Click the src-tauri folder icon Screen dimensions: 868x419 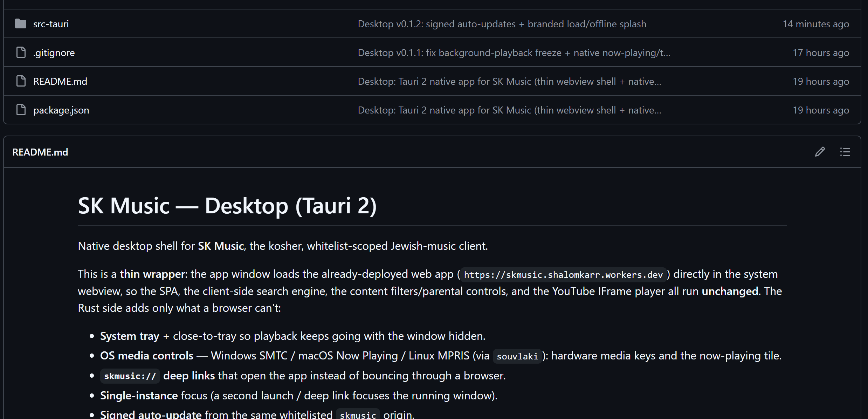point(21,24)
